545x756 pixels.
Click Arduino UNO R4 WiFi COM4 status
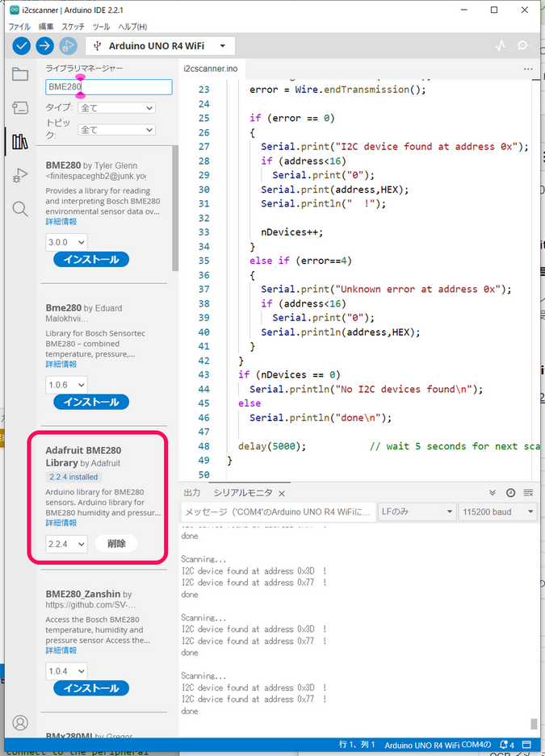[x=438, y=745]
